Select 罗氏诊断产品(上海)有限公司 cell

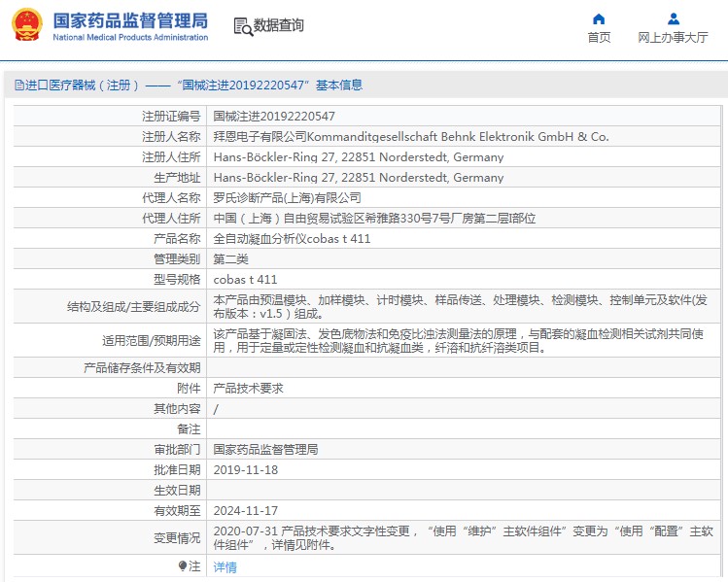click(287, 197)
